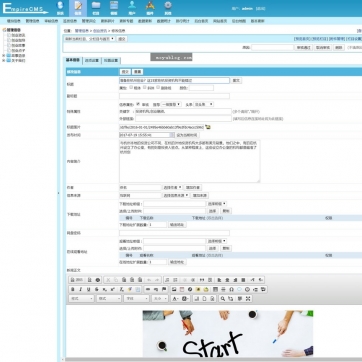Open the refresh options dropdown at top
This screenshot has height=362, width=362.
[x=89, y=39]
